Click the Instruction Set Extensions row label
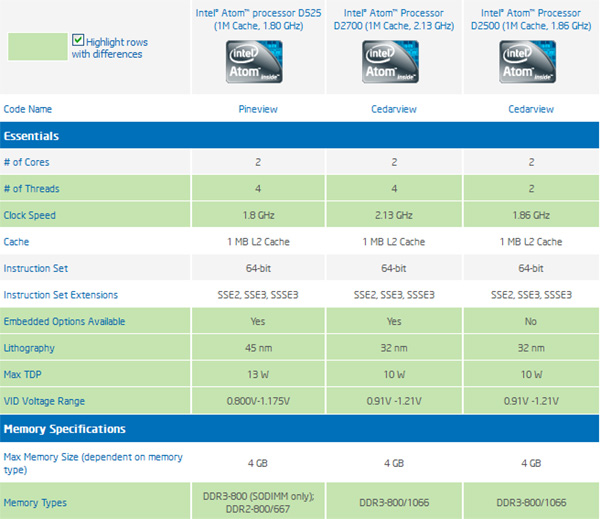Screen dimensions: 600x519 pos(60,295)
